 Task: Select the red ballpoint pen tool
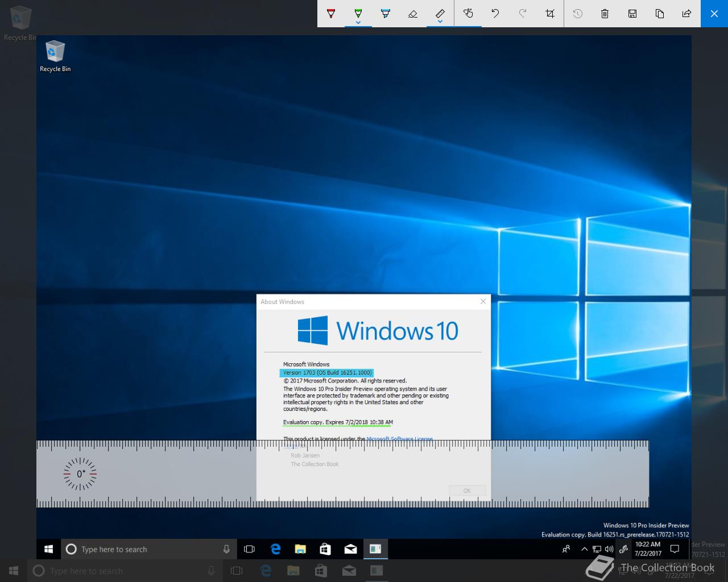tap(331, 14)
